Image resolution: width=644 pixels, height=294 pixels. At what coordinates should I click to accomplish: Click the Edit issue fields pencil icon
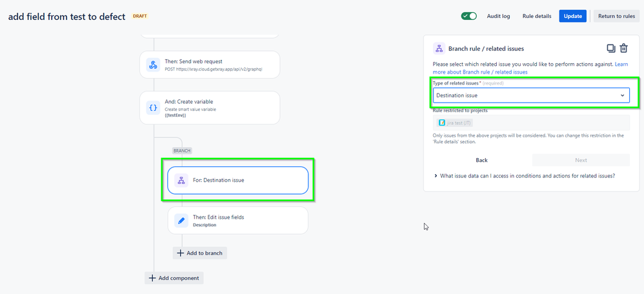click(x=181, y=220)
